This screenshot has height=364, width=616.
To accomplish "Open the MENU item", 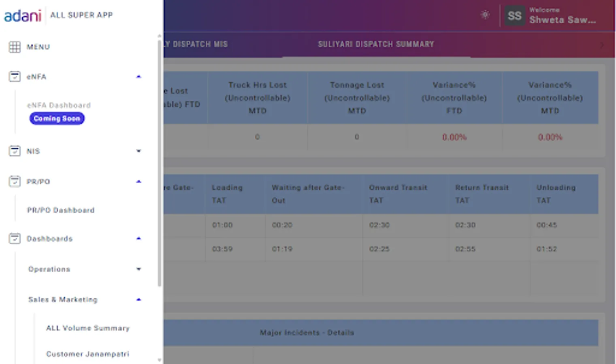I will 38,47.
